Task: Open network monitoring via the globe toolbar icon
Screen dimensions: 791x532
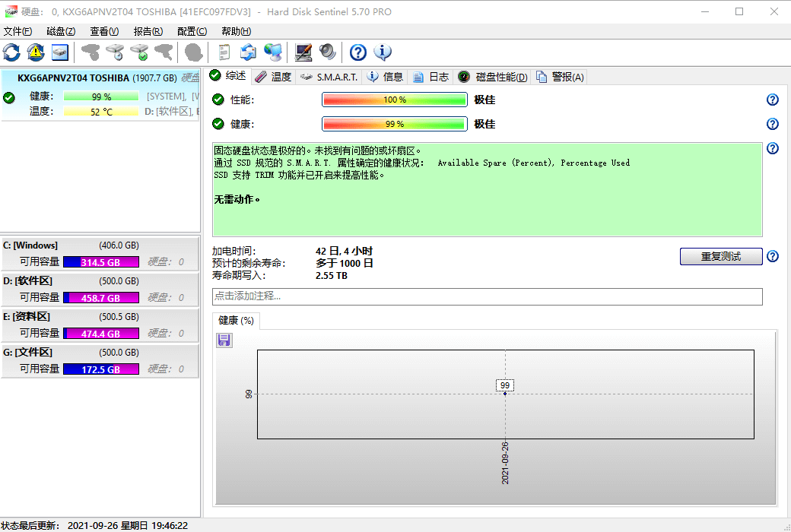Action: (x=274, y=52)
